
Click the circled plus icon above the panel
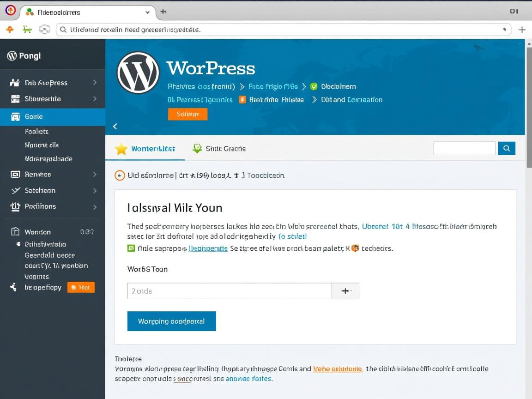point(120,175)
